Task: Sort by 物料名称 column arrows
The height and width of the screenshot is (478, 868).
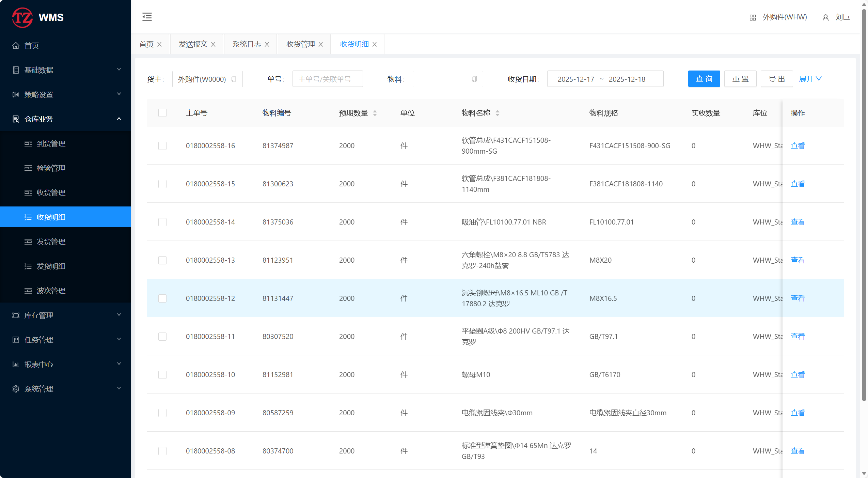Action: click(498, 113)
